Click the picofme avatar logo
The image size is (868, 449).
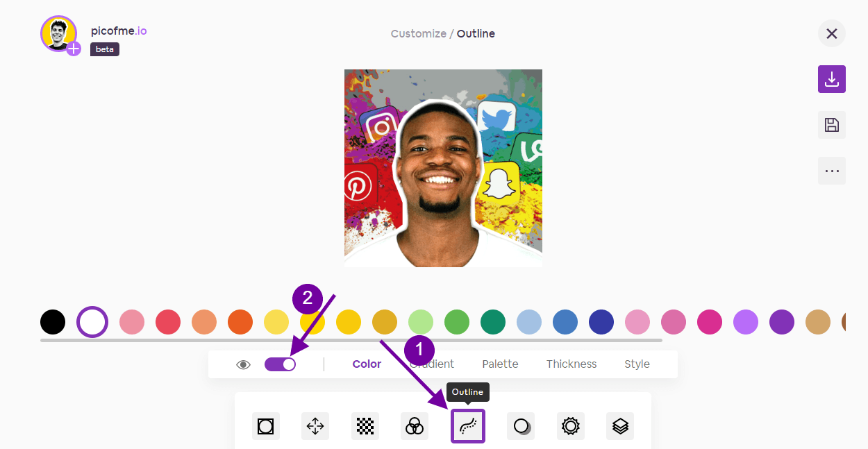(59, 34)
